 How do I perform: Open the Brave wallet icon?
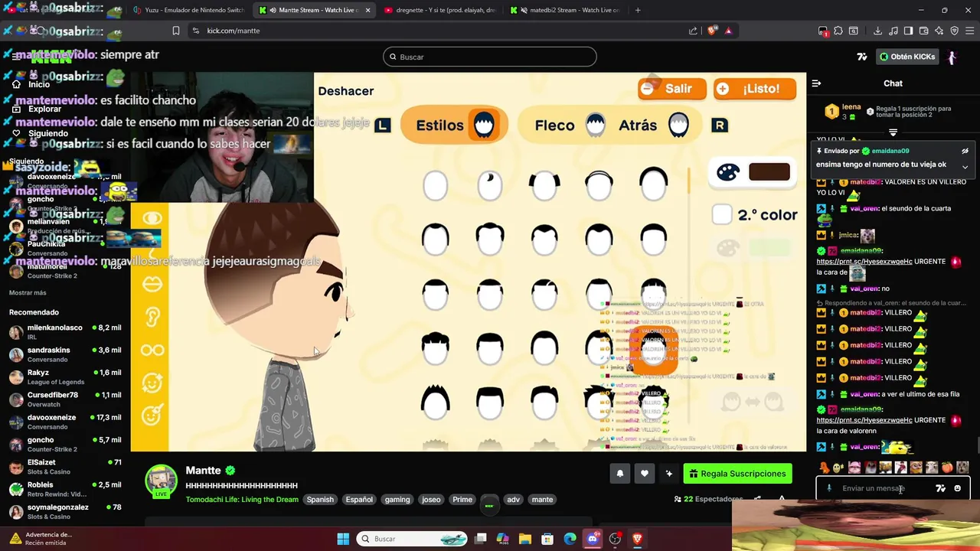[x=923, y=31]
